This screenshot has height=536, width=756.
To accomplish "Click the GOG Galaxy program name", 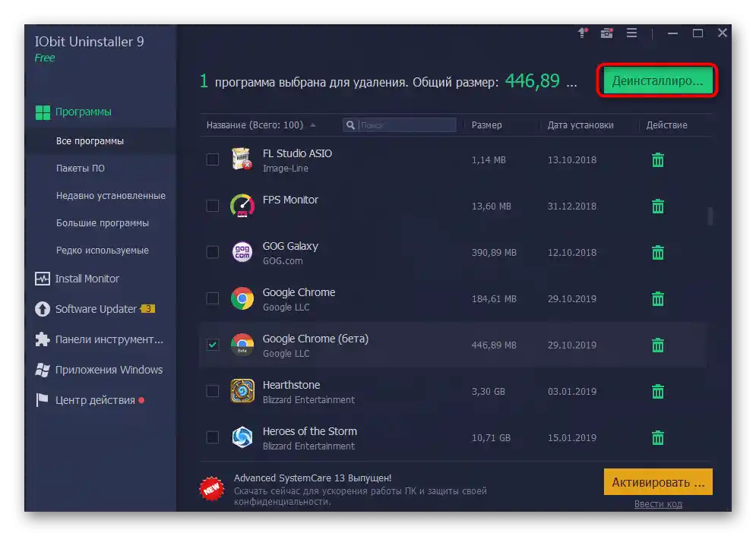I will coord(290,246).
